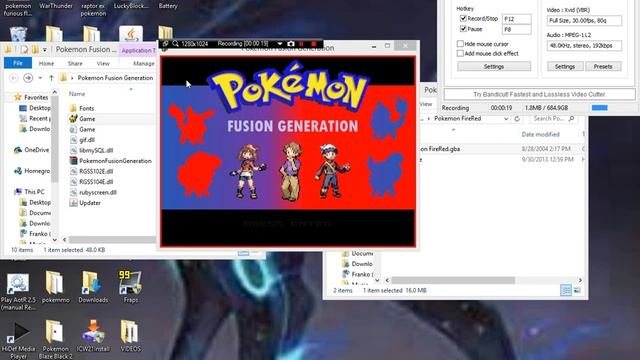Click the Full Size 30.00fps video format field

[x=584, y=20]
